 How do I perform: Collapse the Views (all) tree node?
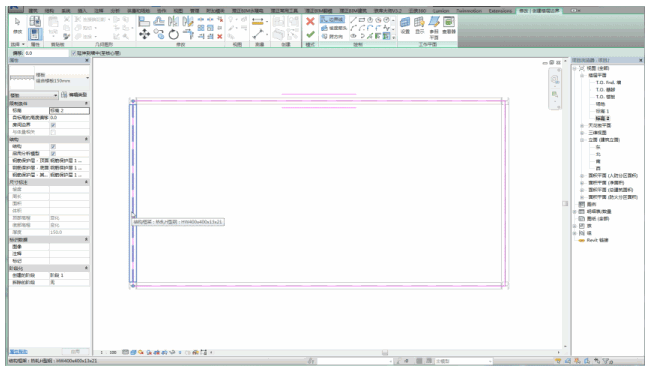[x=575, y=68]
